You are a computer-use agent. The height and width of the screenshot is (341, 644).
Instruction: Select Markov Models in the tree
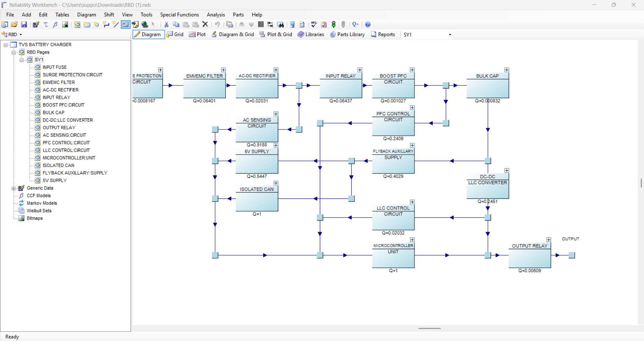coord(42,203)
